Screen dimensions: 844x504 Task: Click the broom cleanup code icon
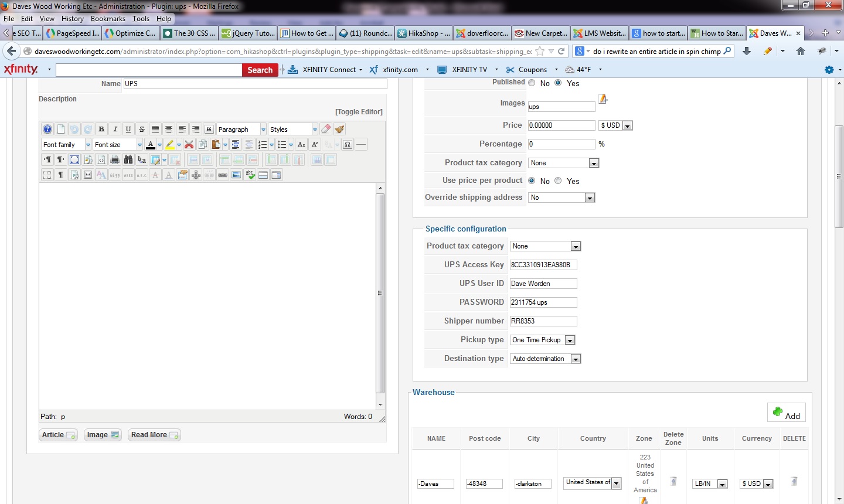(339, 129)
